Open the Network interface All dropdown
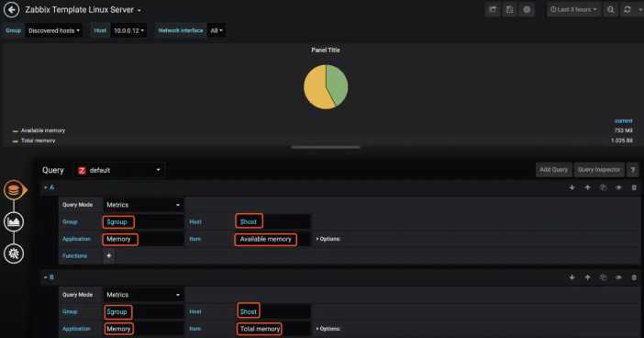The image size is (644, 338). pyautogui.click(x=217, y=30)
